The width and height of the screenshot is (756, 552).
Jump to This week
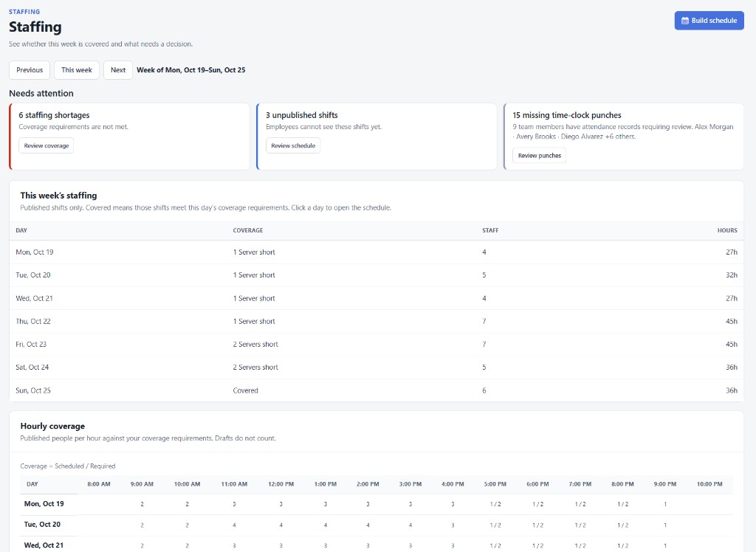tap(77, 70)
